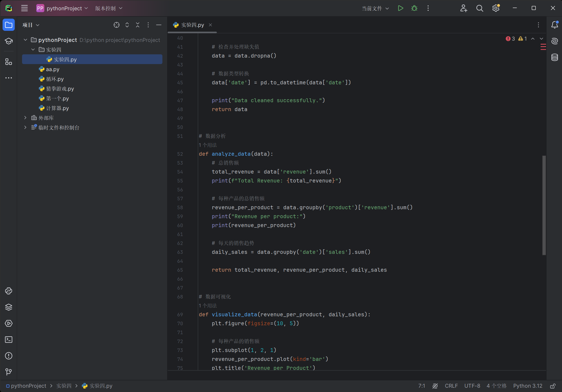Open the Learn tool window graduation cap icon

coord(9,41)
